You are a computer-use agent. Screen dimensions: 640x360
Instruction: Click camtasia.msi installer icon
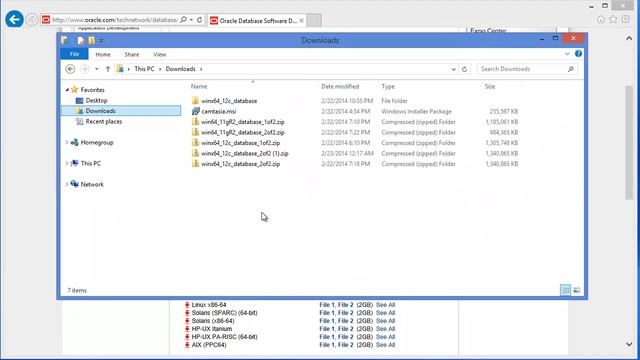[x=196, y=111]
